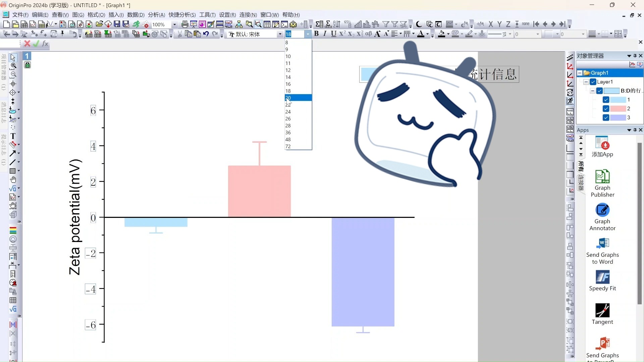644x362 pixels.
Task: Open font color dropdown arrow
Action: pyautogui.click(x=427, y=34)
